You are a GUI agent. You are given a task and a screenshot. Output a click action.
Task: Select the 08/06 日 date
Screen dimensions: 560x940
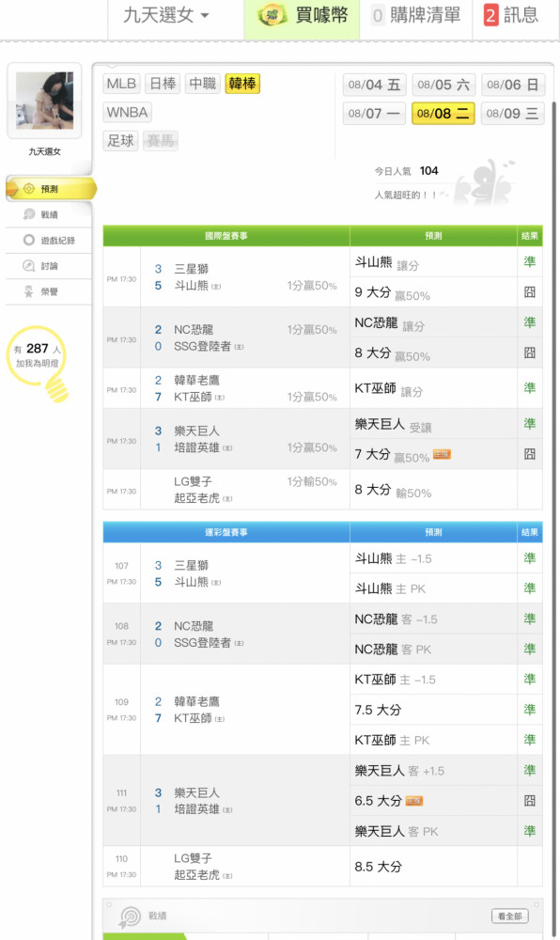point(512,85)
